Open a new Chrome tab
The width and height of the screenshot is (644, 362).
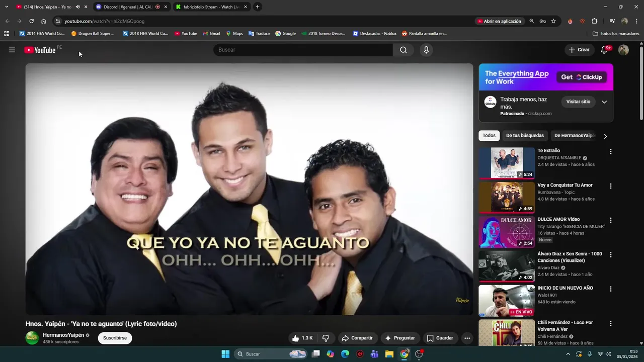[x=257, y=7]
